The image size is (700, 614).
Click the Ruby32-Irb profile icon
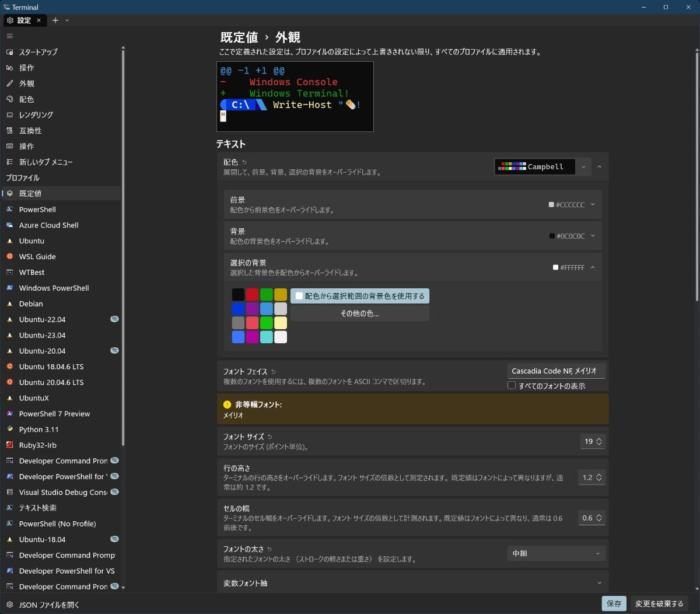click(9, 445)
